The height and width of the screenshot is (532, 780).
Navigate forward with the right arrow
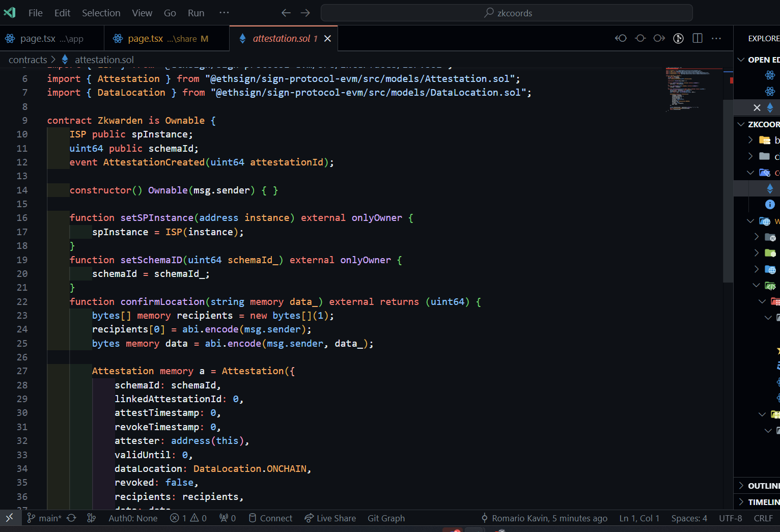tap(305, 13)
